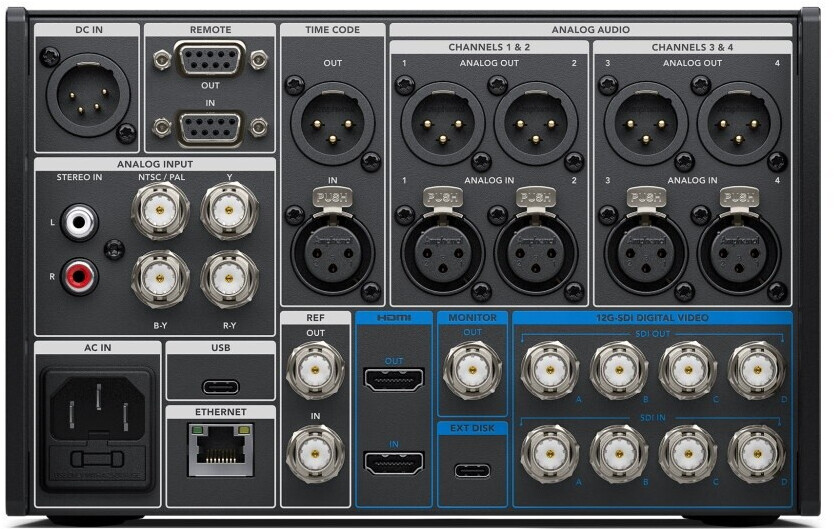Click the USB-C port under the USB label
The image size is (834, 529).
220,386
